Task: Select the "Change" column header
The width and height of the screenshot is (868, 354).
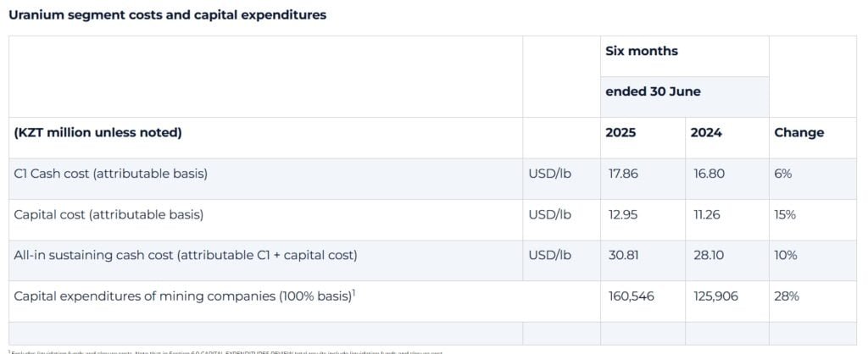Action: (798, 133)
